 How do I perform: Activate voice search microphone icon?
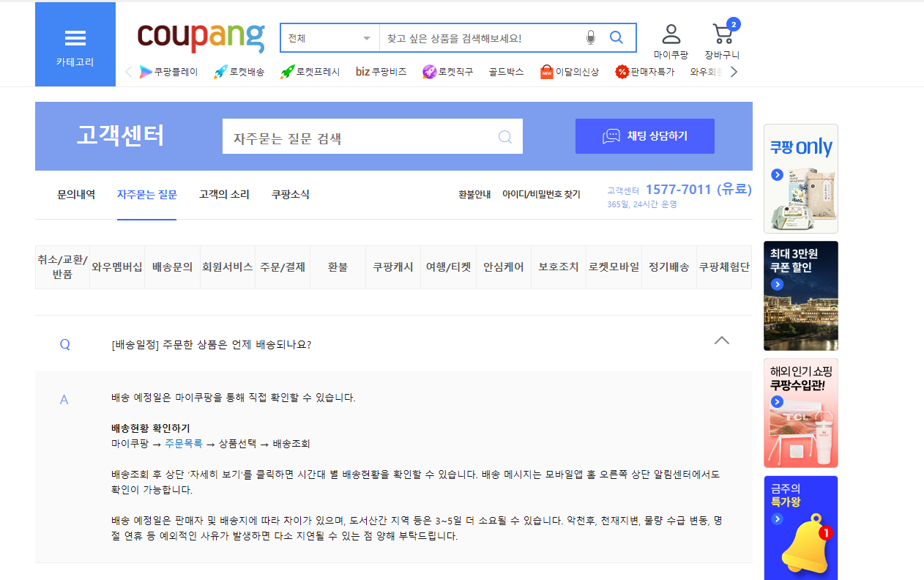point(591,38)
